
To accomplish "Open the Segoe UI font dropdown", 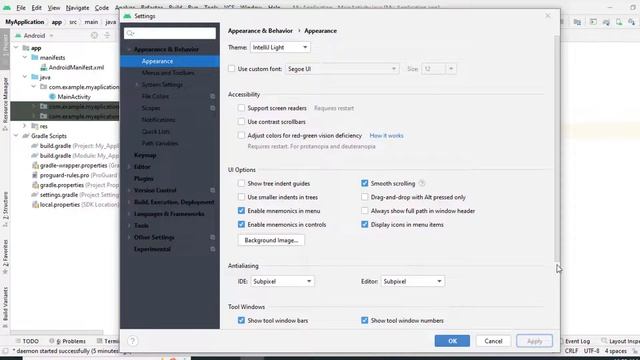I will (x=342, y=69).
